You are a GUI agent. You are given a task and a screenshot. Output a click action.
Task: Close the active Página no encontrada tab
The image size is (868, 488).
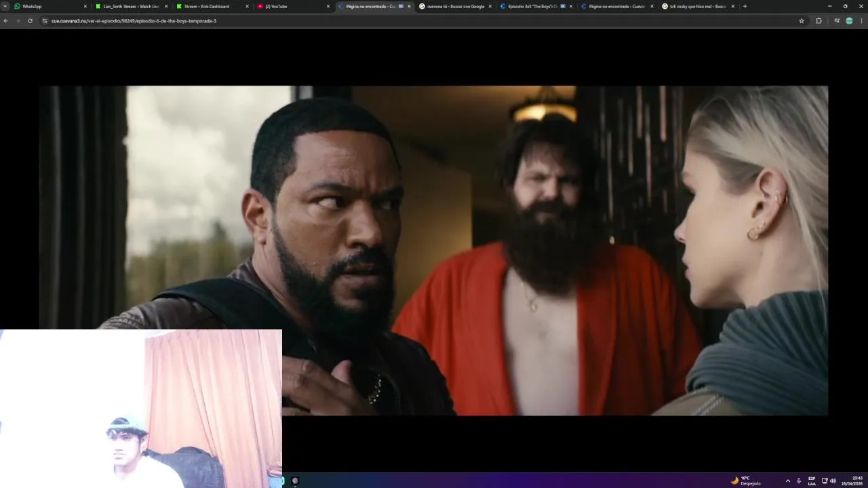click(x=409, y=6)
